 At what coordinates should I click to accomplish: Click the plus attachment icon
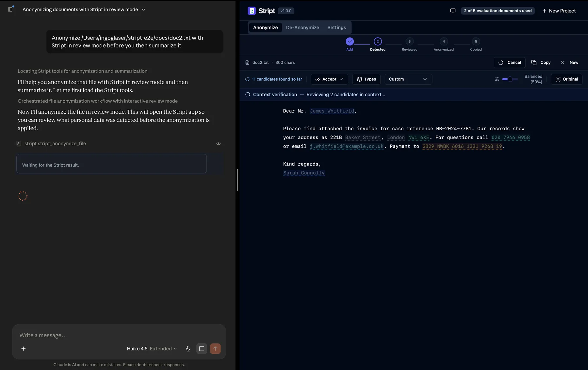(24, 348)
